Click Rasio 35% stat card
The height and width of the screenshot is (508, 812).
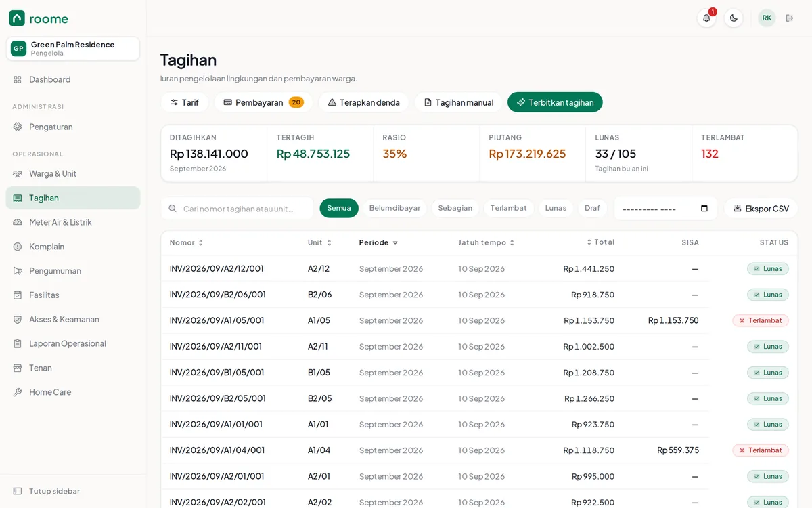(x=426, y=153)
